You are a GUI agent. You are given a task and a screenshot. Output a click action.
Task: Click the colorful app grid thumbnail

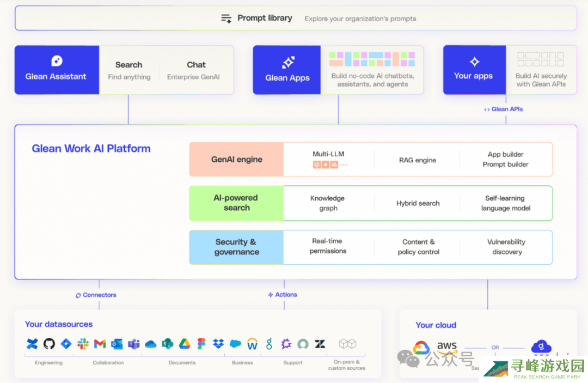[372, 59]
